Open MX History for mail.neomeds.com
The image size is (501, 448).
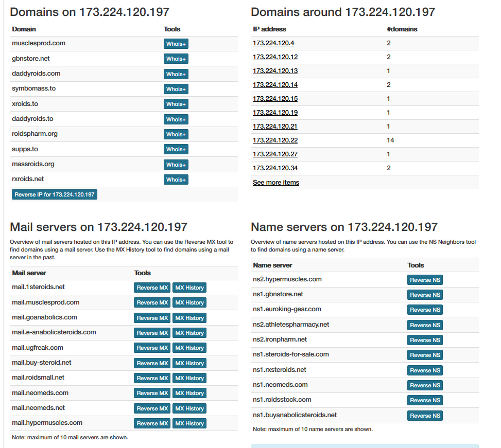click(x=189, y=393)
